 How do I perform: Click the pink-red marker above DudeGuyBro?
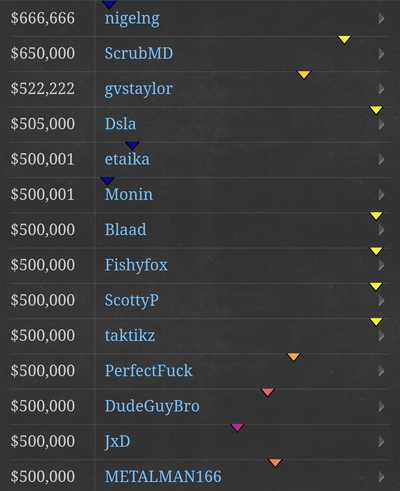click(x=268, y=392)
